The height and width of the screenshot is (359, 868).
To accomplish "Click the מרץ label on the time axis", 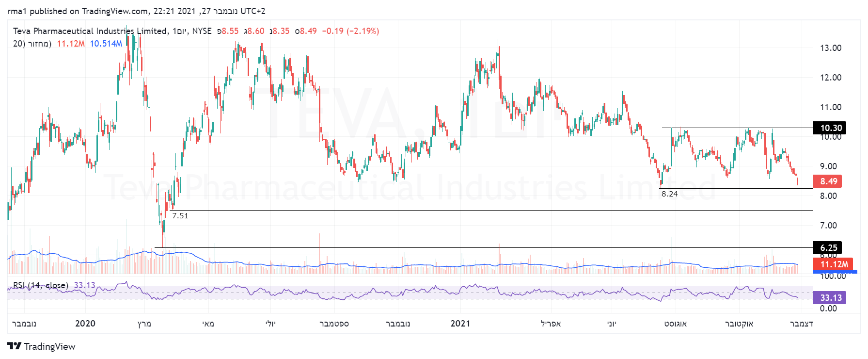I will [144, 324].
